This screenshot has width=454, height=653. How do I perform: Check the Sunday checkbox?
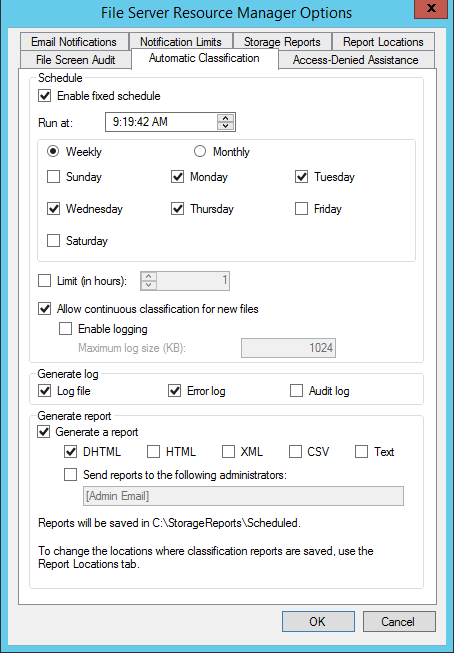point(53,177)
